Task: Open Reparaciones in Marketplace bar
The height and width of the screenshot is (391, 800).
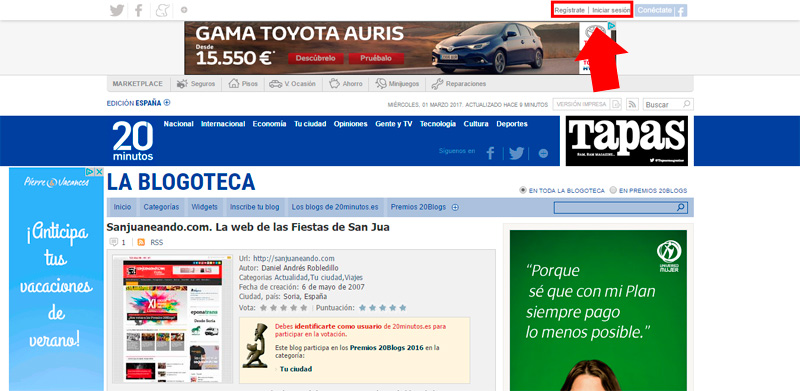Action: pos(459,84)
